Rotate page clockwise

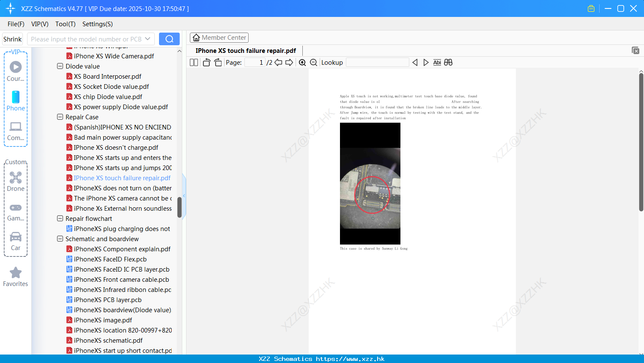(218, 62)
